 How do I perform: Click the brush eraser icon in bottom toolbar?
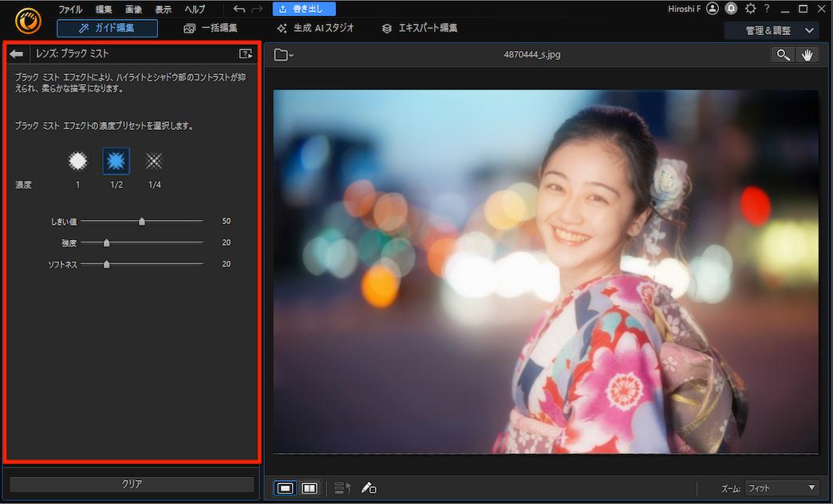(x=369, y=488)
